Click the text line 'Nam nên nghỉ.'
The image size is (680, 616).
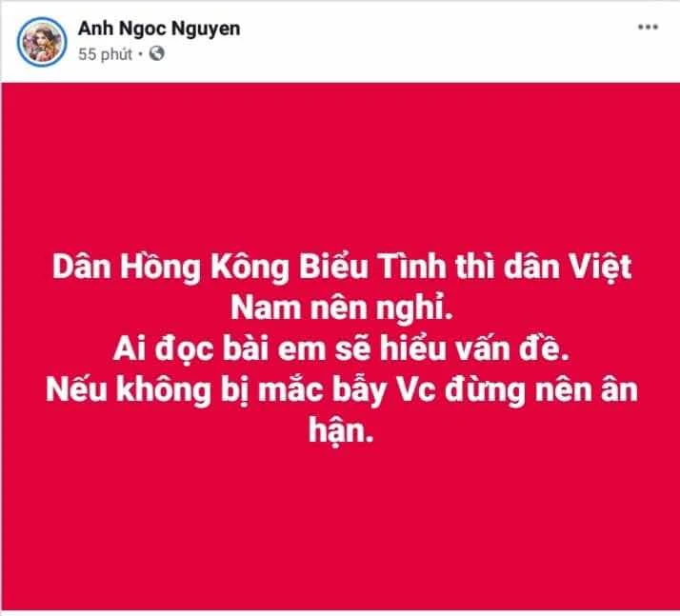341,308
